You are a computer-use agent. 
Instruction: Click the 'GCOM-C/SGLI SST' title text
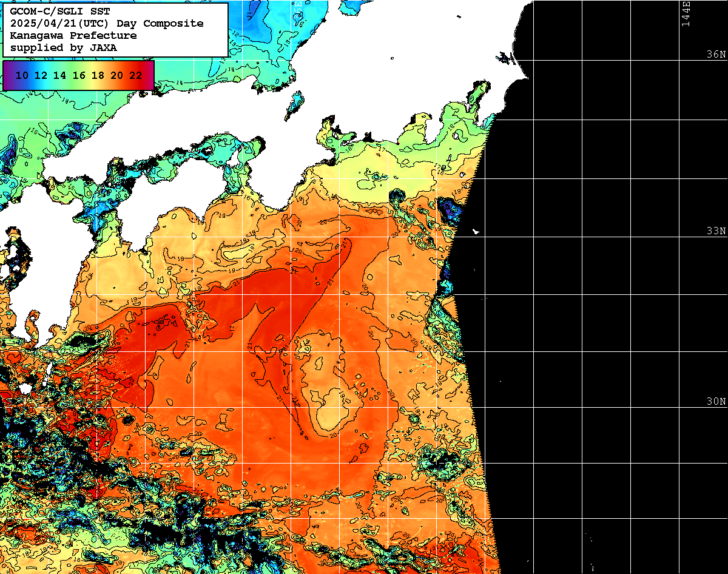(x=60, y=12)
